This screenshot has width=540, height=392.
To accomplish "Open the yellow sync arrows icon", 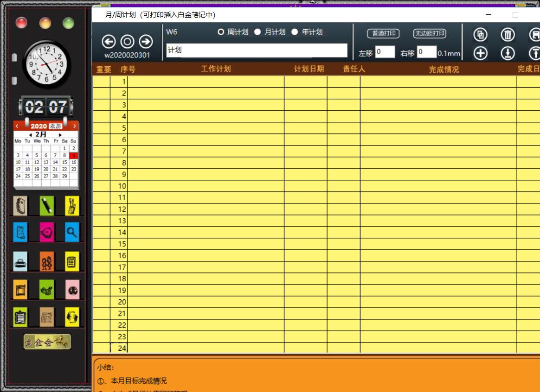I will [72, 317].
